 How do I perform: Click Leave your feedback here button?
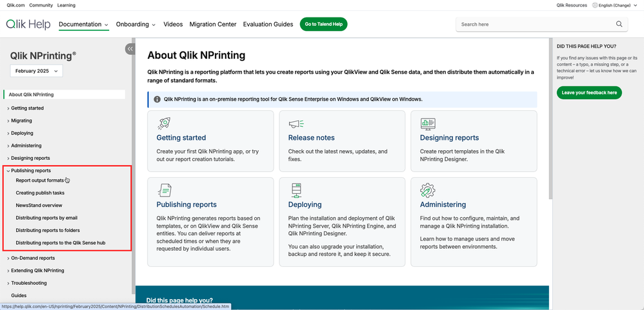589,93
